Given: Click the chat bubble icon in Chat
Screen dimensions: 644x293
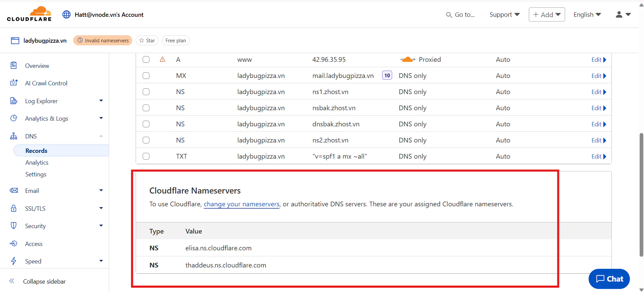Looking at the screenshot, I should coord(600,279).
